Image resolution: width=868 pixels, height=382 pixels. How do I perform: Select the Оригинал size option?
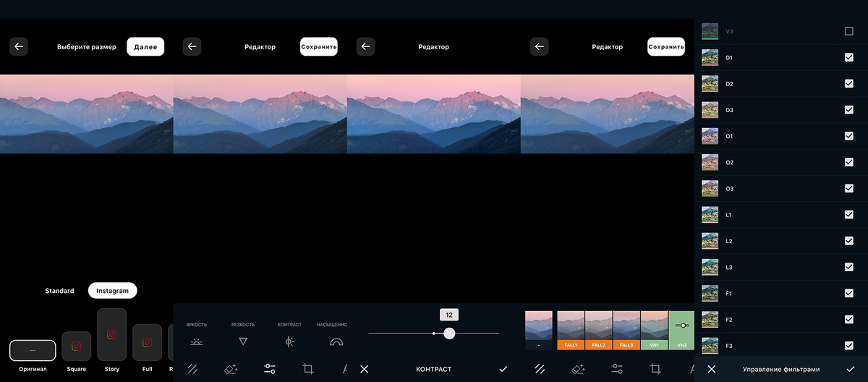(x=33, y=350)
